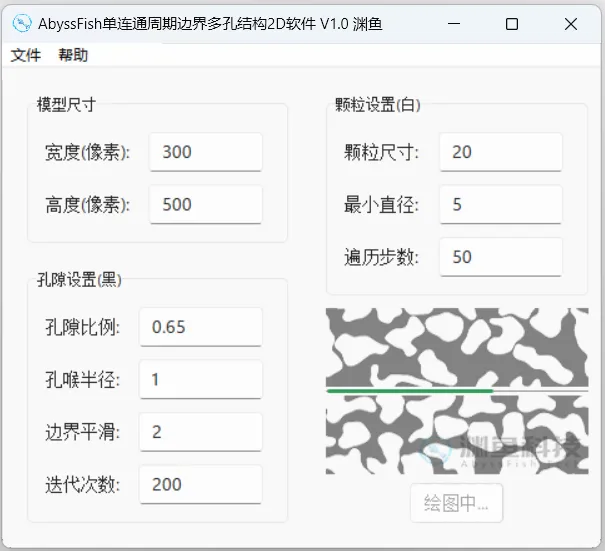Click the porous structure preview image
Viewport: 605px width, 551px height.
click(x=457, y=391)
